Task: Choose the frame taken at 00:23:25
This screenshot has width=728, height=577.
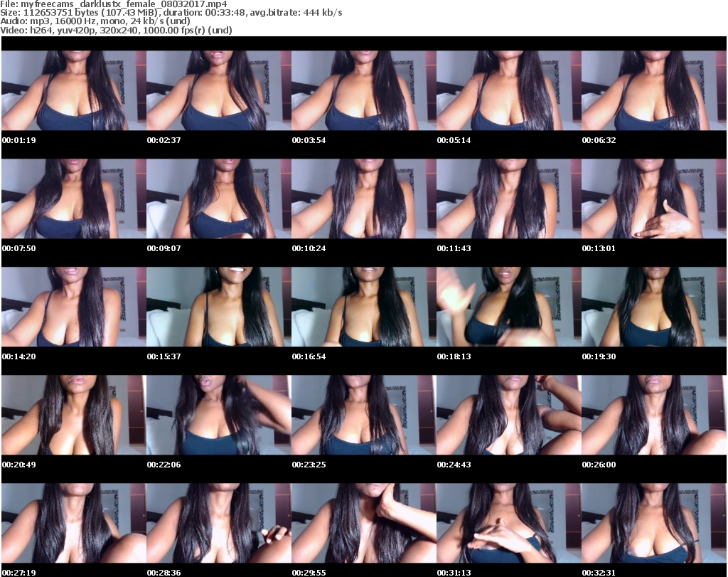Action: coord(363,415)
